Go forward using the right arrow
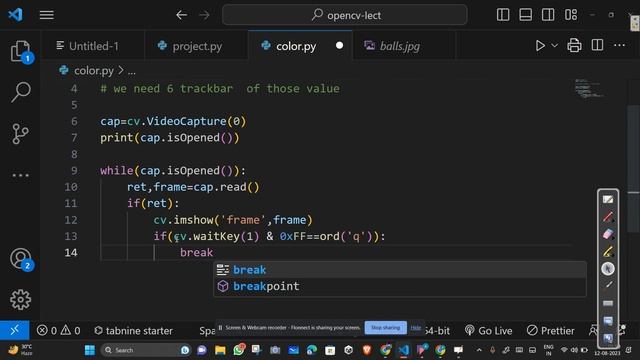The image size is (640, 360). [204, 15]
